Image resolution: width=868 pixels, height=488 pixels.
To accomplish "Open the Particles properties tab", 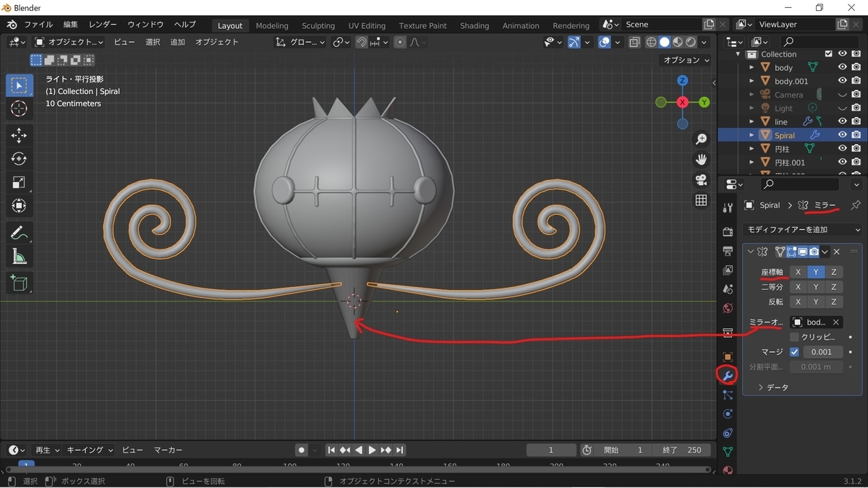I will click(x=728, y=395).
